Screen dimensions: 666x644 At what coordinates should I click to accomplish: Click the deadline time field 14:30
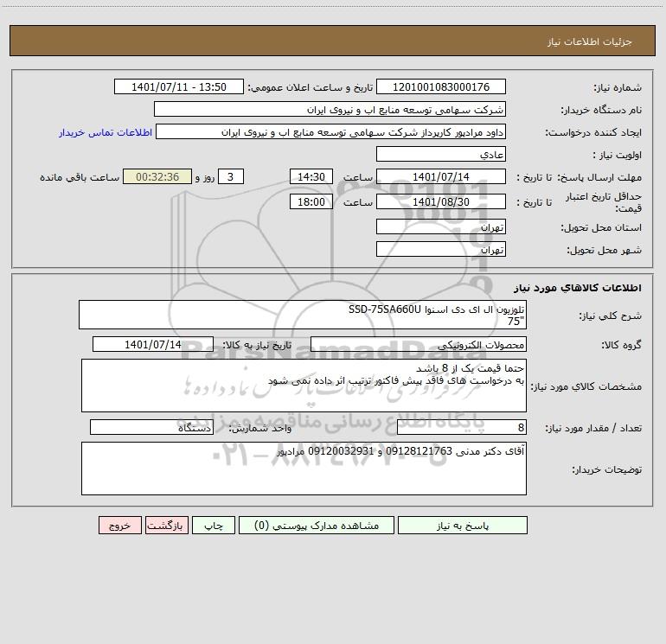point(311,176)
